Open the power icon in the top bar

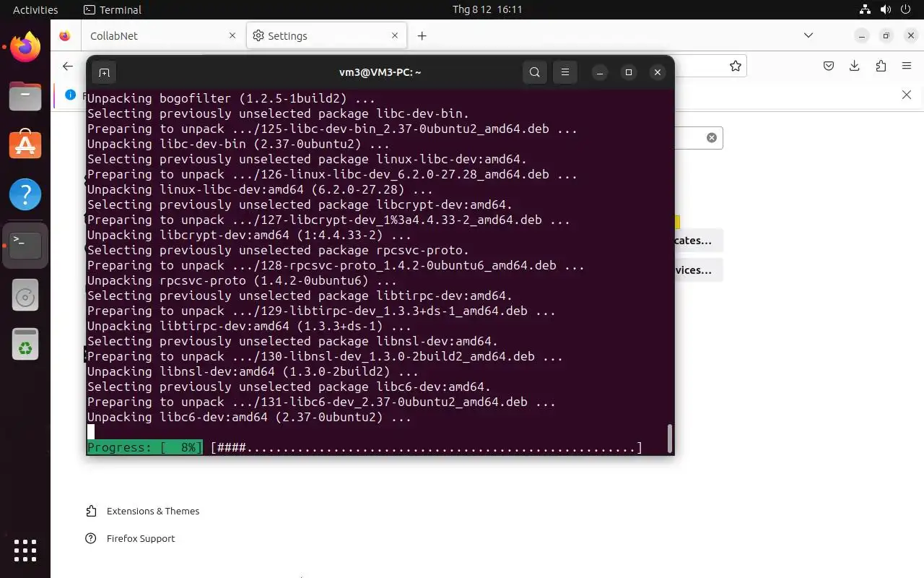[x=907, y=9]
